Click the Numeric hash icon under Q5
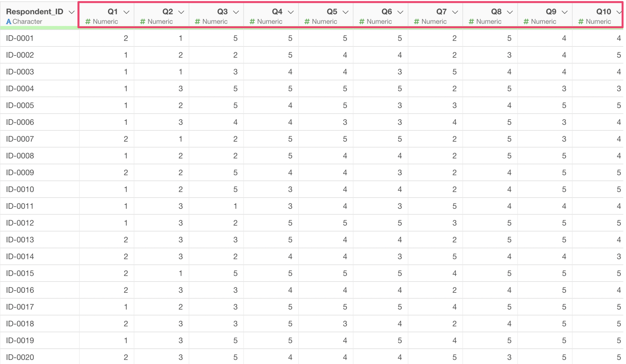 click(307, 22)
